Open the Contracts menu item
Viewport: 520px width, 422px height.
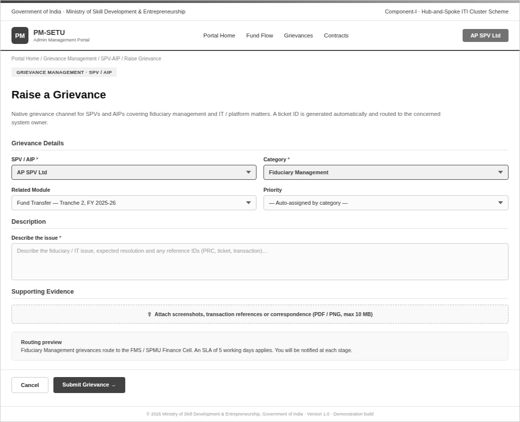coord(336,35)
